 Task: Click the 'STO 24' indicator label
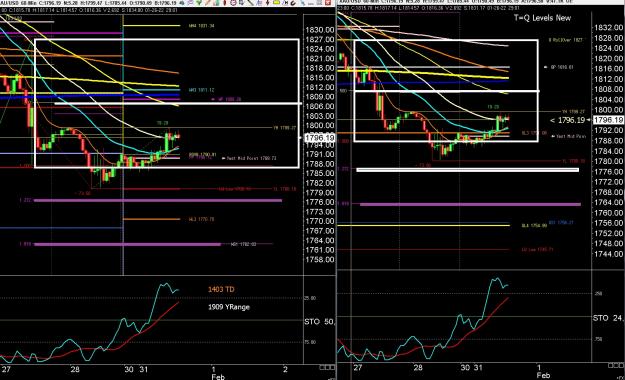(x=608, y=318)
